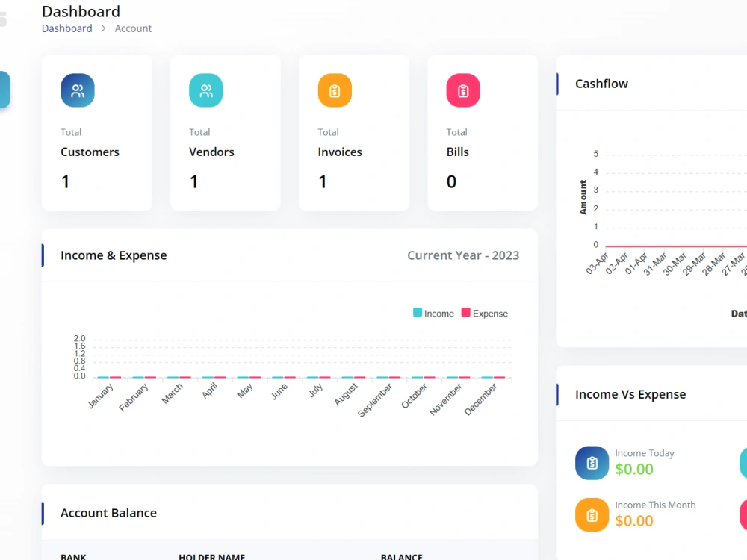Click the Income Vs Expense title
Screen dimensions: 747x560
tap(630, 394)
